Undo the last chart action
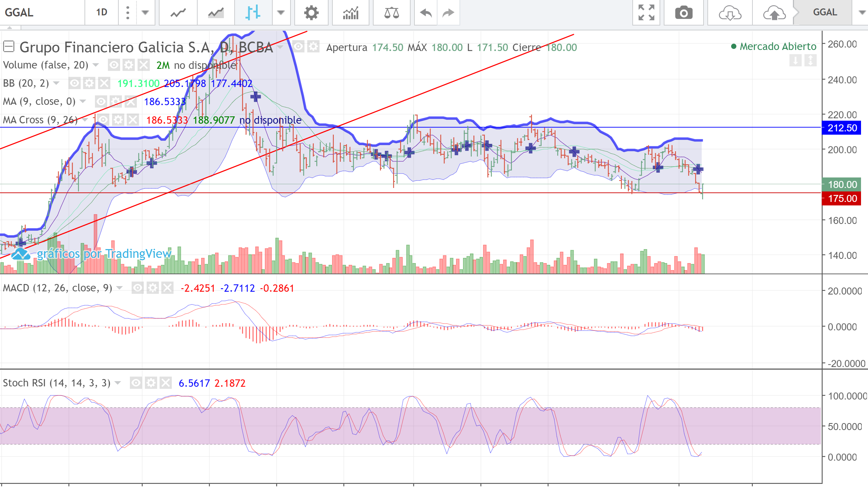Image resolution: width=868 pixels, height=487 pixels. pyautogui.click(x=426, y=13)
